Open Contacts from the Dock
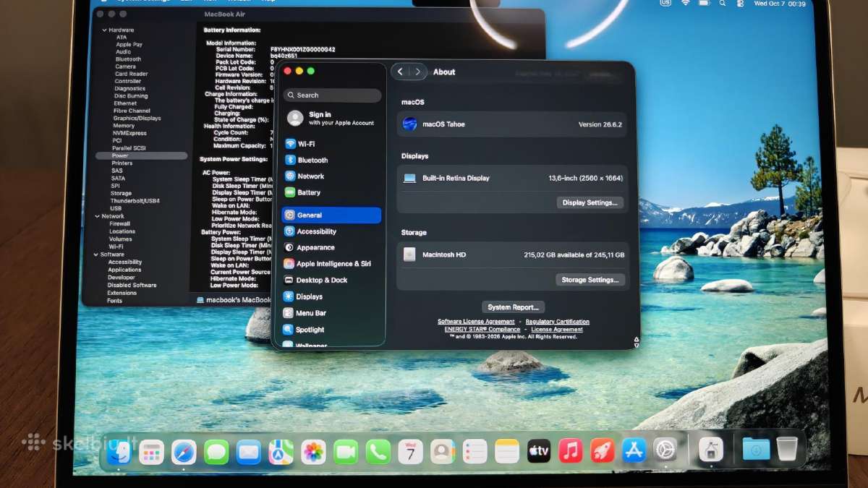This screenshot has height=488, width=868. click(442, 453)
